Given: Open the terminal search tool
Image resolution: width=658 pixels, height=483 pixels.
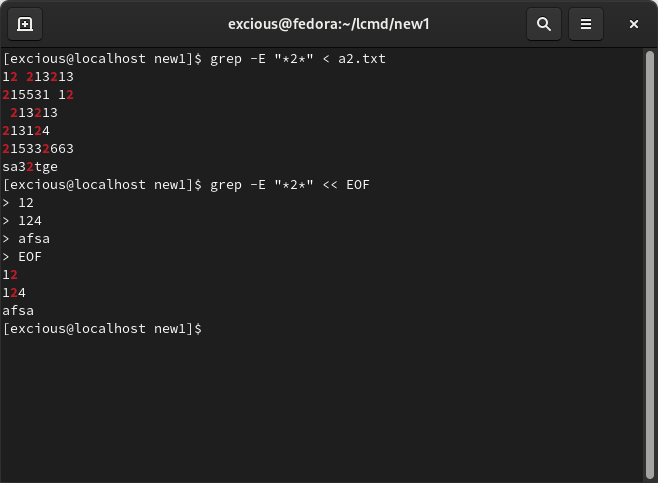Looking at the screenshot, I should 544,24.
